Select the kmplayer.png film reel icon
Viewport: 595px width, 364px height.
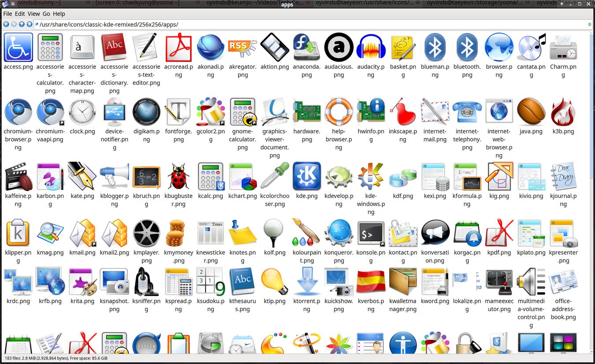point(146,233)
